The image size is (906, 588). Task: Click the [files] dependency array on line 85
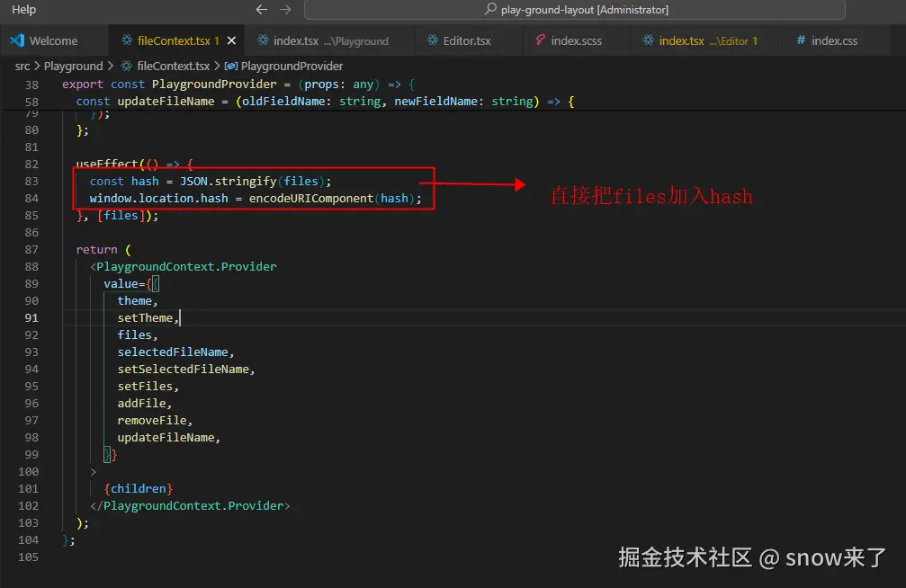121,216
